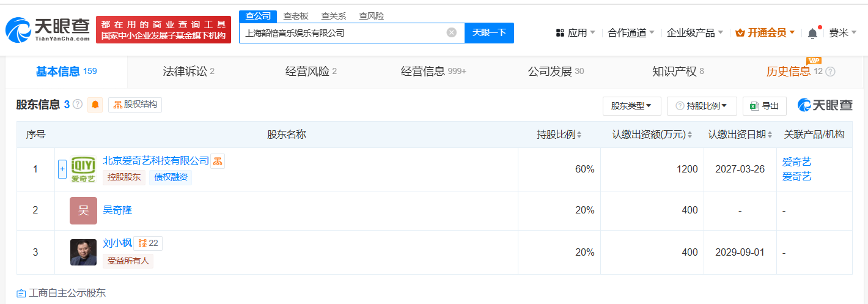
Task: Open the 企业级产品 dropdown
Action: pyautogui.click(x=694, y=33)
